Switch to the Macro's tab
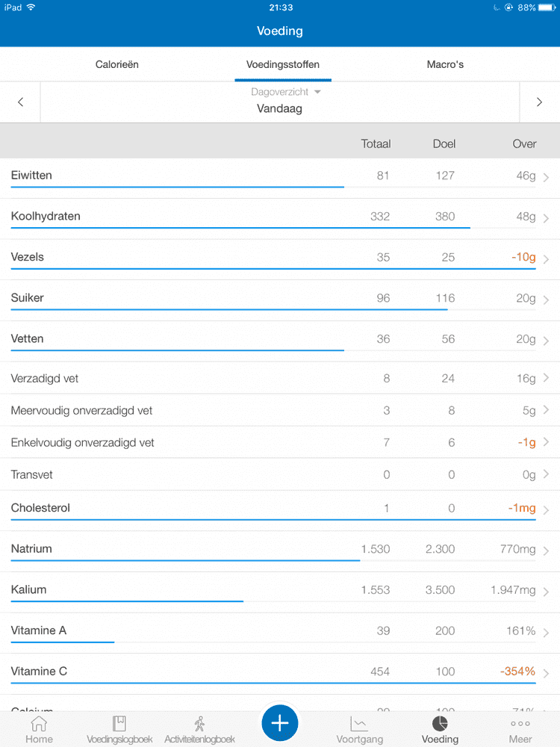The image size is (560, 747). pos(445,64)
